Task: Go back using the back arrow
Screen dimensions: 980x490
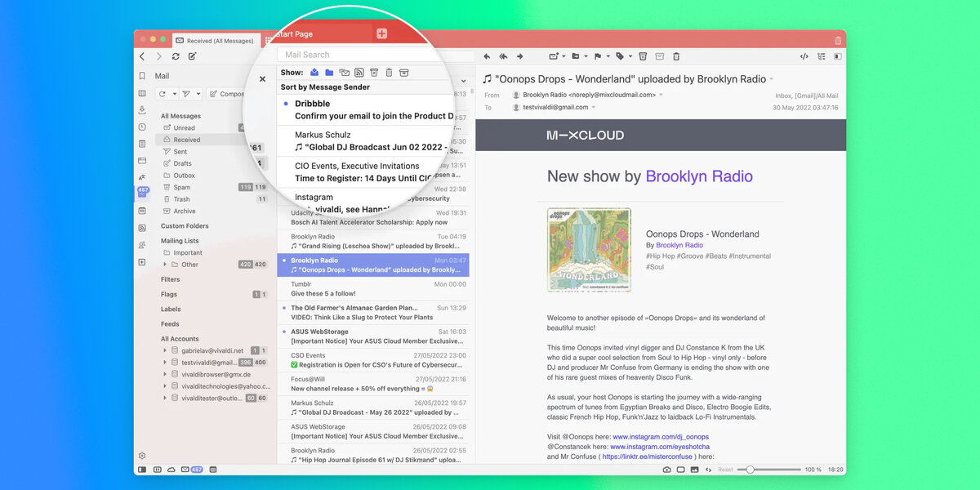Action: pos(142,56)
